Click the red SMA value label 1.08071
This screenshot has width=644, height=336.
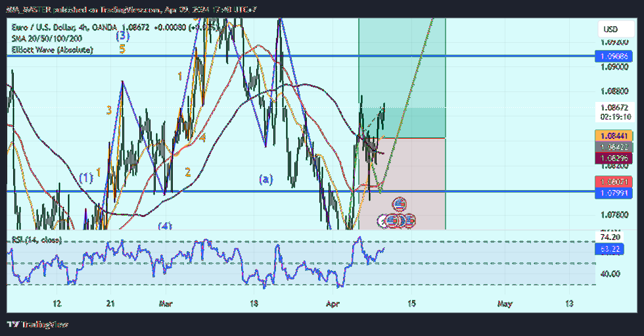(614, 181)
